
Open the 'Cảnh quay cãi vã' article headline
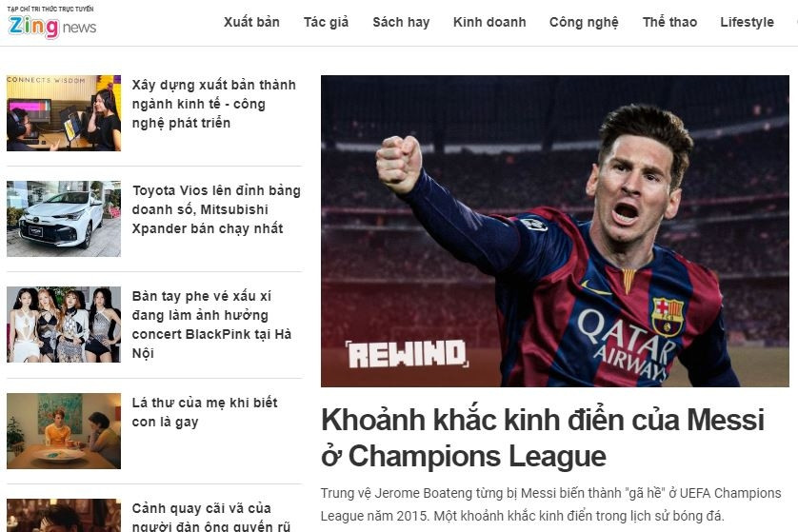click(211, 517)
